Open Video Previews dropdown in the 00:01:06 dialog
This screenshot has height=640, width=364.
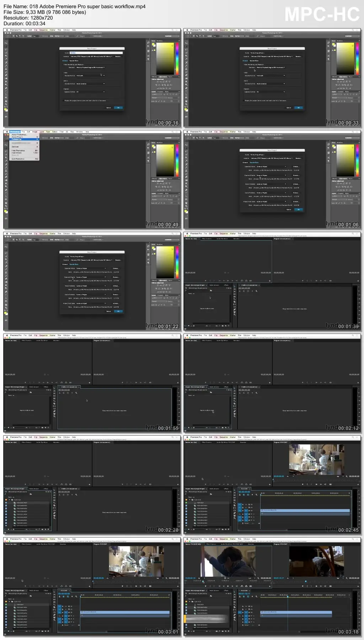tap(271, 184)
